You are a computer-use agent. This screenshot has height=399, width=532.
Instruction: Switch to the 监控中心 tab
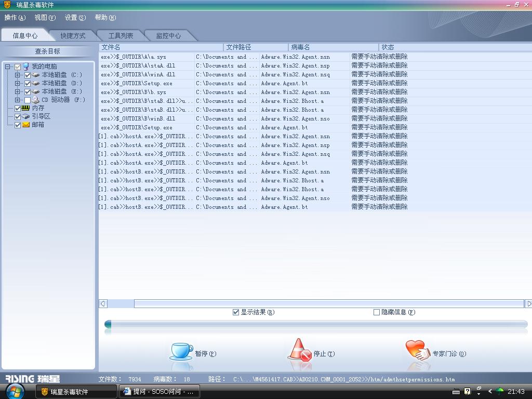click(169, 36)
